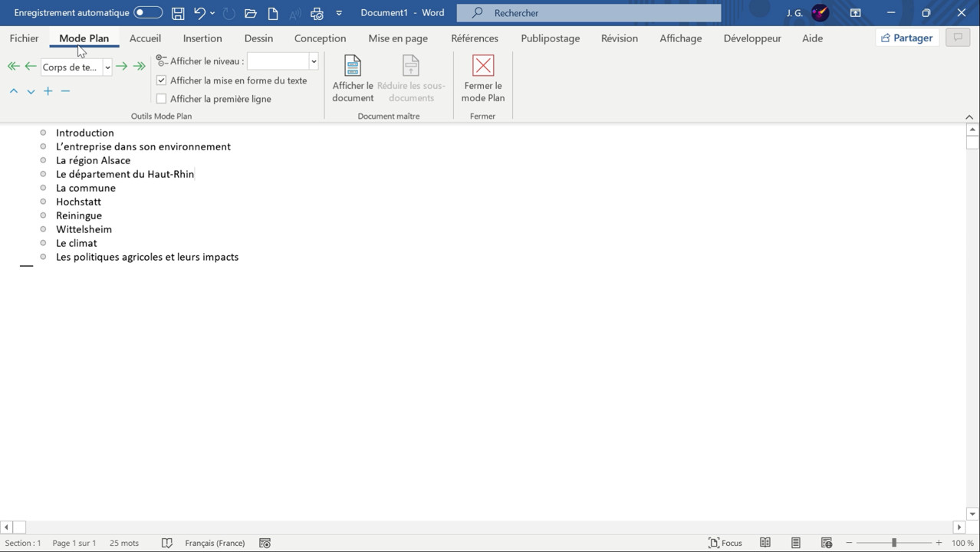Viewport: 980px width, 552px height.
Task: Open zoom dialog via 100 % label
Action: click(x=962, y=543)
